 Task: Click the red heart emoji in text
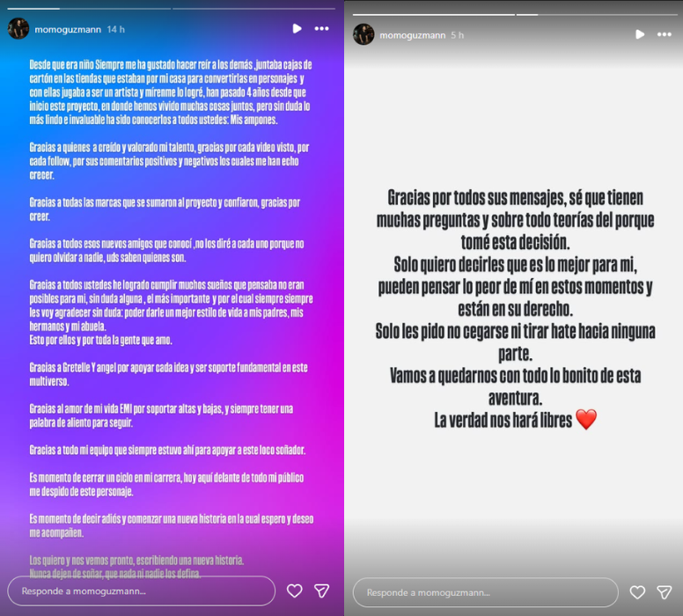pos(586,420)
